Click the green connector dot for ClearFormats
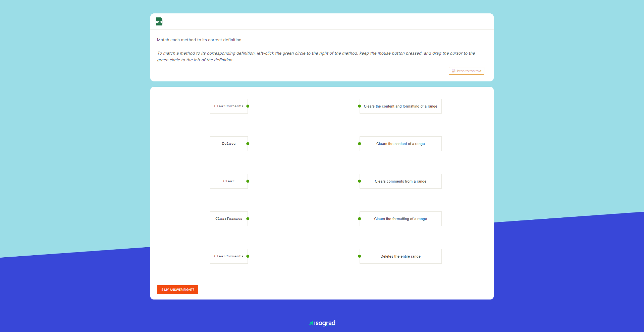This screenshot has height=332, width=644. point(248,219)
